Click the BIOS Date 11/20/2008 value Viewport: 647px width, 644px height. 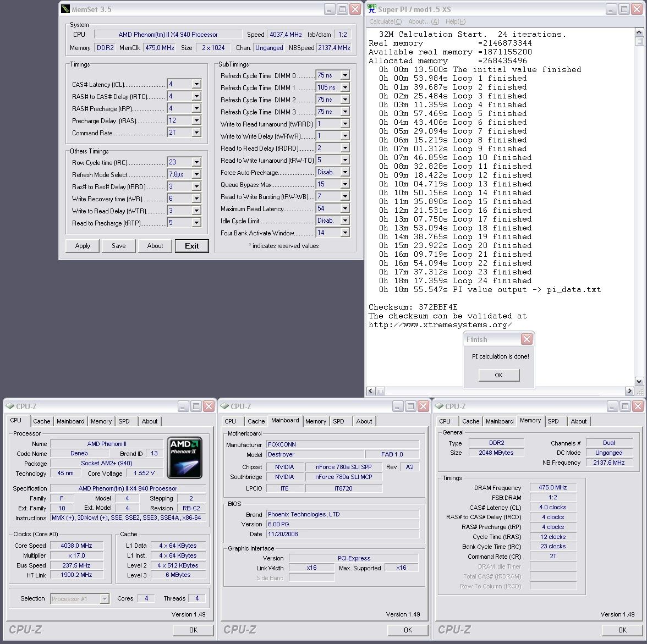(x=342, y=534)
